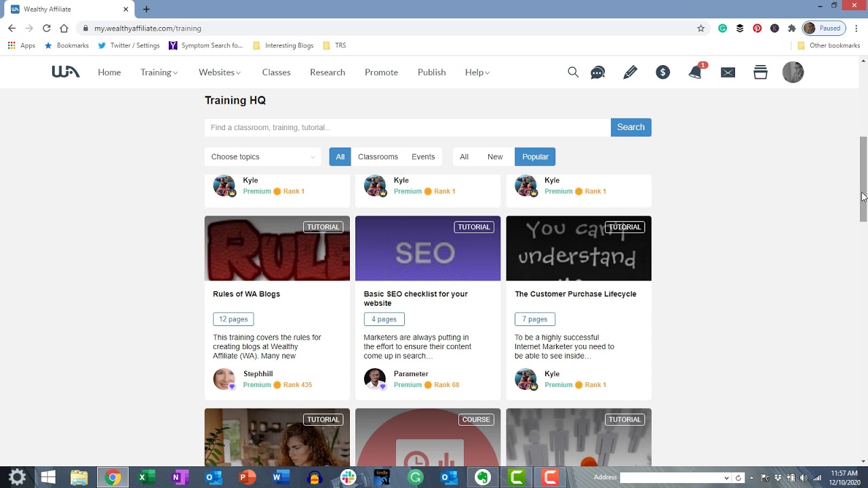Open Parameter's profile name link

click(411, 374)
